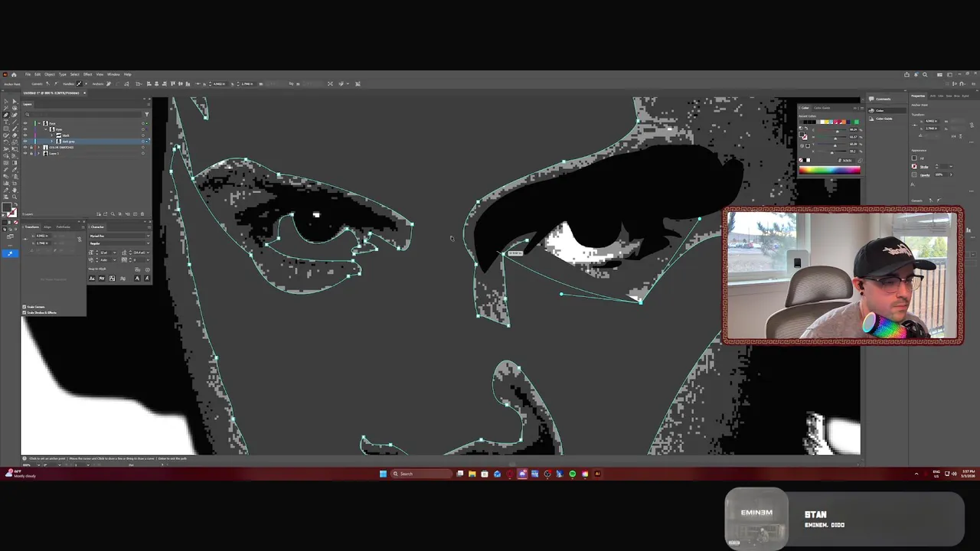This screenshot has width=980, height=551.
Task: Open Spotify from the taskbar
Action: [x=572, y=474]
